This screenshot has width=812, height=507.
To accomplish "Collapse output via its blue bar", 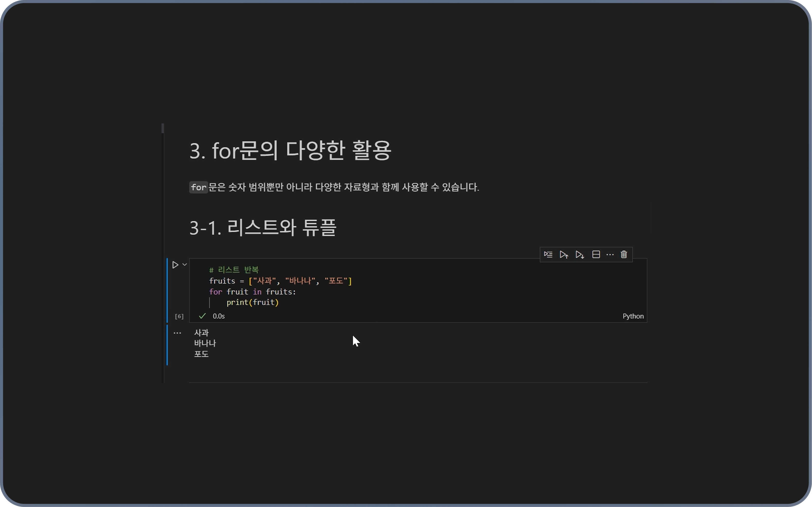I will click(167, 345).
